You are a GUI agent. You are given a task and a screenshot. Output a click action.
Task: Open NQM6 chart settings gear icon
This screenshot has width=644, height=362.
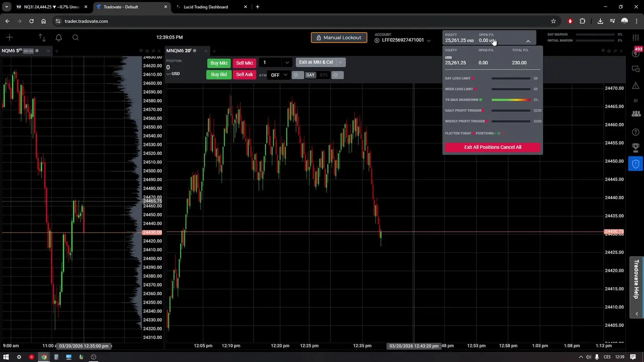147,51
